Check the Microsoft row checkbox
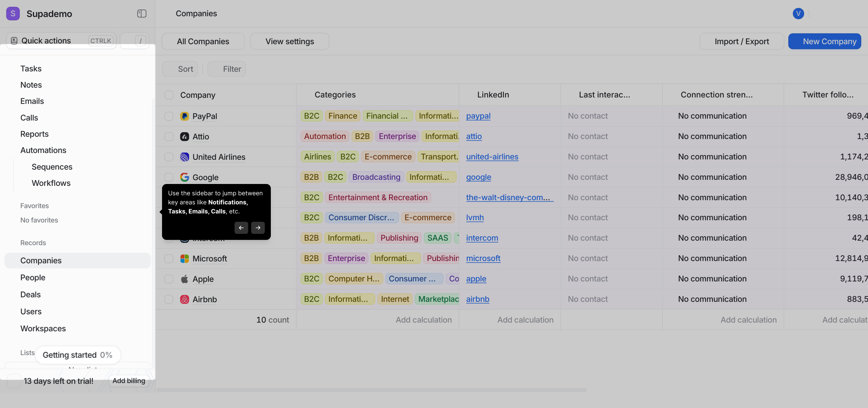 [169, 258]
